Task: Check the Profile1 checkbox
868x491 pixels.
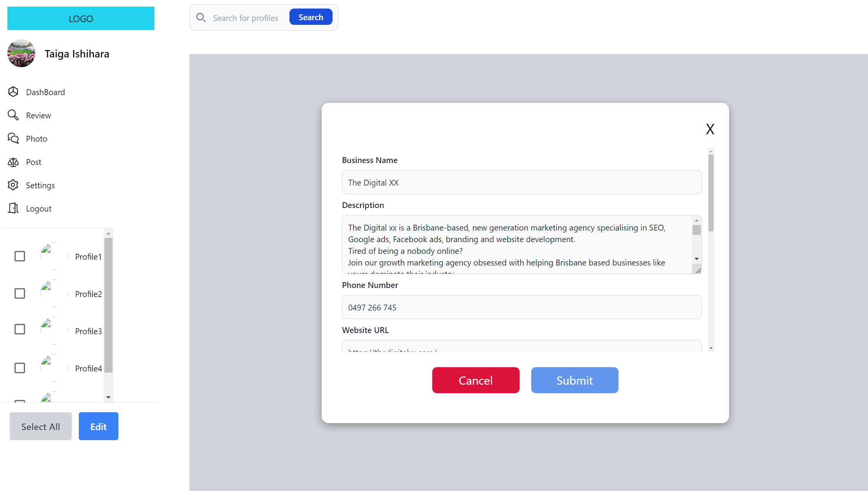Action: [x=20, y=256]
